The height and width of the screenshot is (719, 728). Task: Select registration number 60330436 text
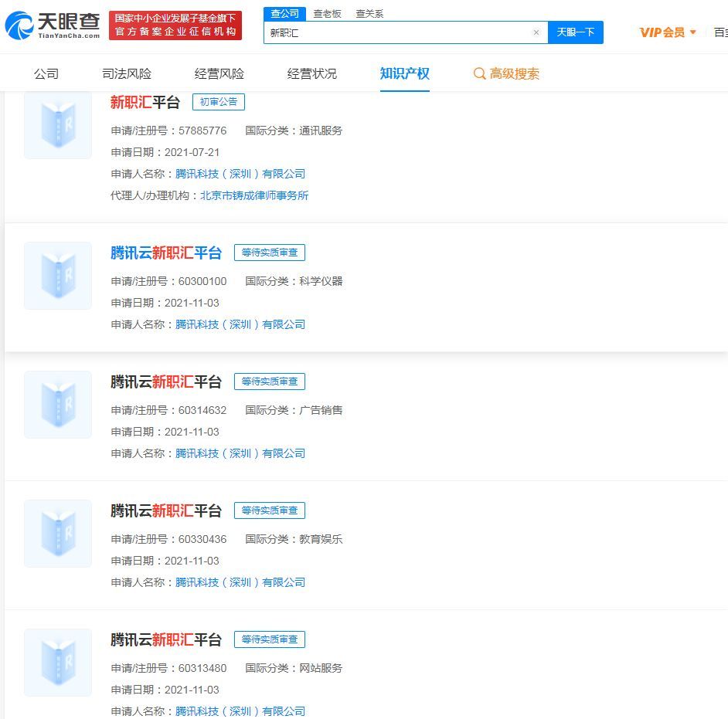(202, 539)
